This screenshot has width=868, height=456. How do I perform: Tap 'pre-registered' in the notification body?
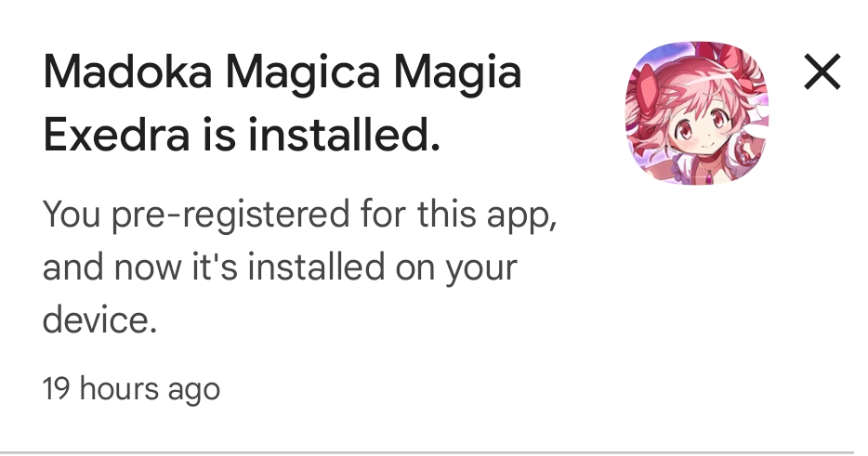230,215
